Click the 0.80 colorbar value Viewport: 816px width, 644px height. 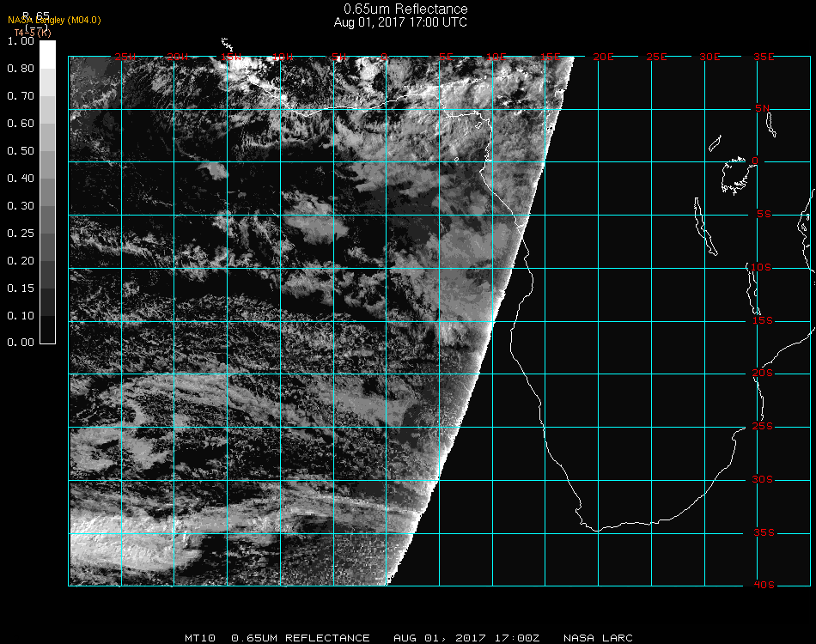pos(21,69)
